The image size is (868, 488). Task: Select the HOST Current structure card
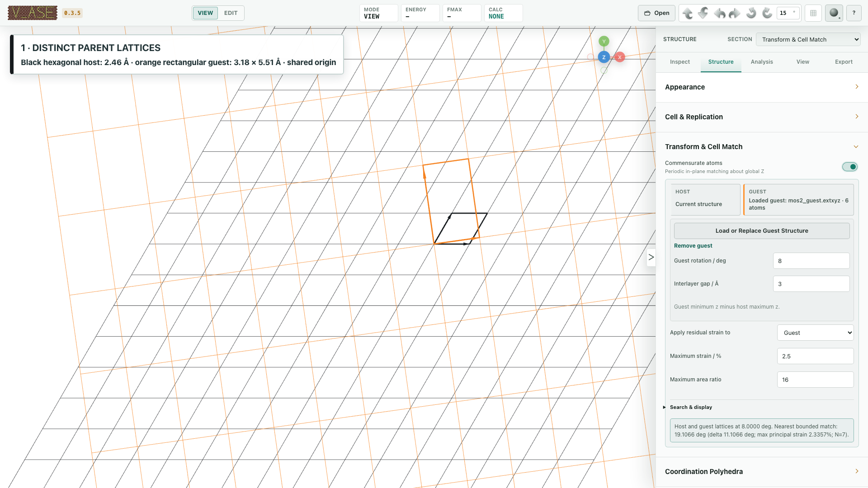(x=705, y=199)
